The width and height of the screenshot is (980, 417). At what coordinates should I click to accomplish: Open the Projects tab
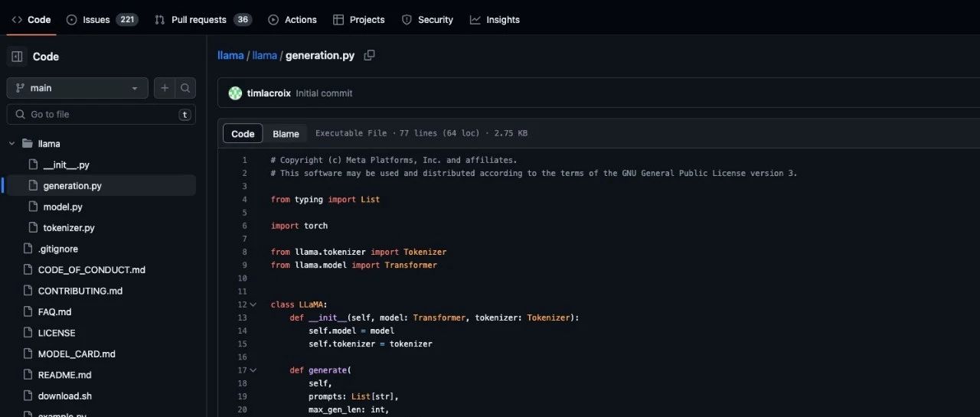click(x=359, y=19)
